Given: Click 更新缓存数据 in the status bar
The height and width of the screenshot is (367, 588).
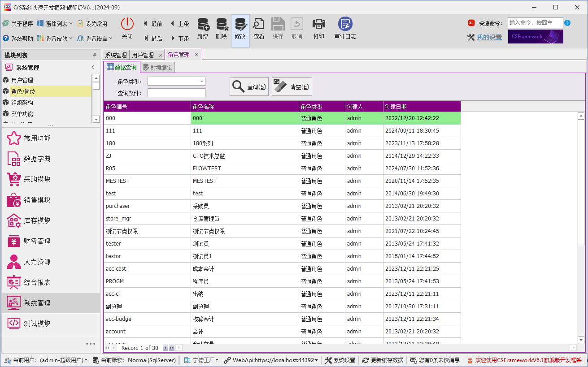Looking at the screenshot, I should tap(383, 360).
